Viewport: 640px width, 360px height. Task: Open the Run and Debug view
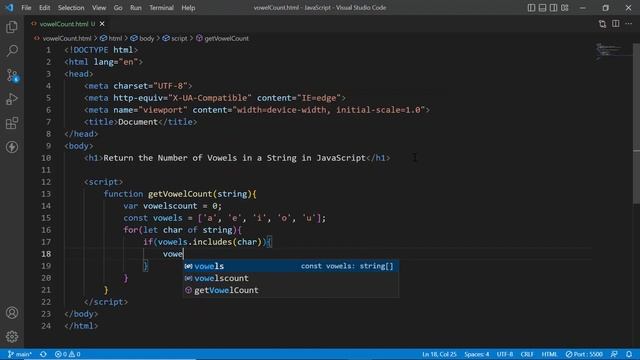click(x=12, y=99)
